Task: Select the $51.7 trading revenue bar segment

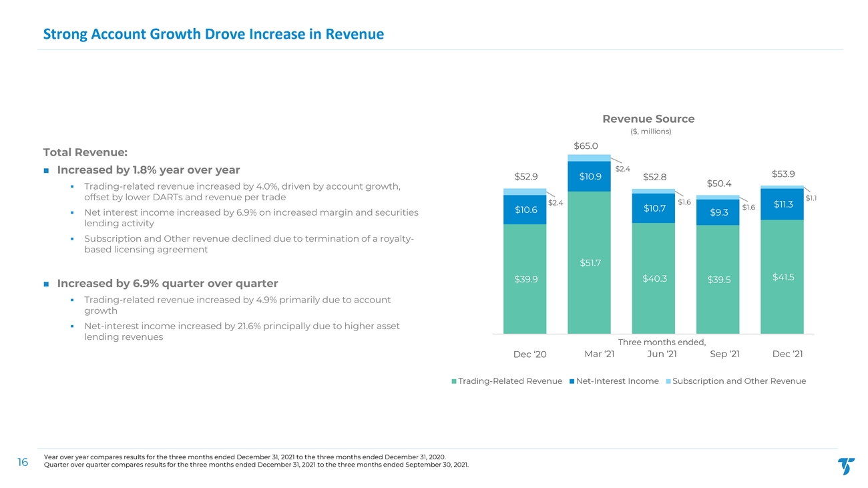Action: [x=589, y=263]
